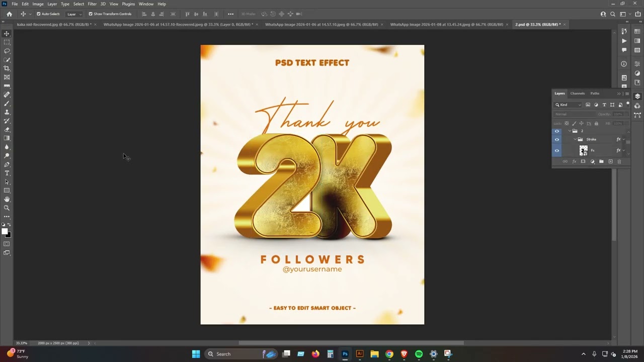Open Move tool preset picker arrow
The width and height of the screenshot is (644, 362).
(x=30, y=14)
